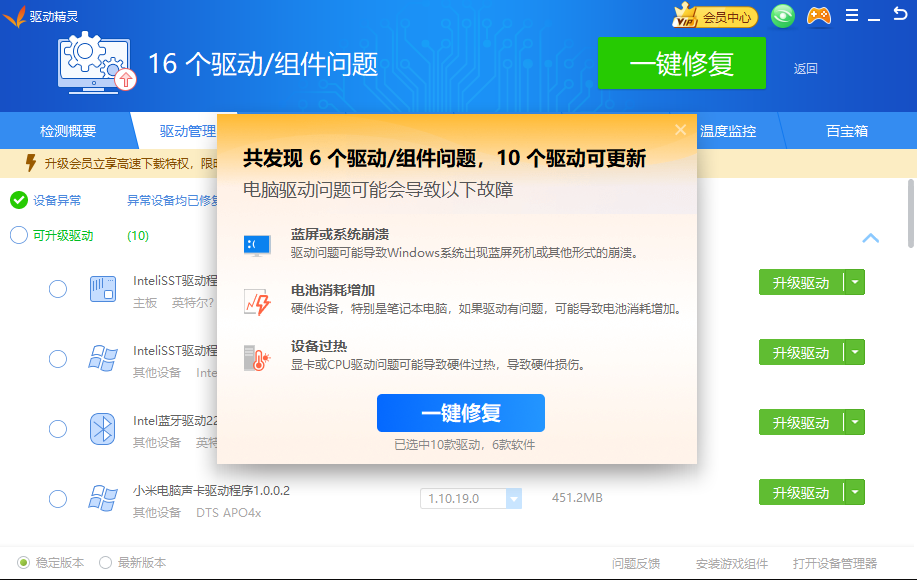
Task: Switch to the 检测概要 tab
Action: 68,131
